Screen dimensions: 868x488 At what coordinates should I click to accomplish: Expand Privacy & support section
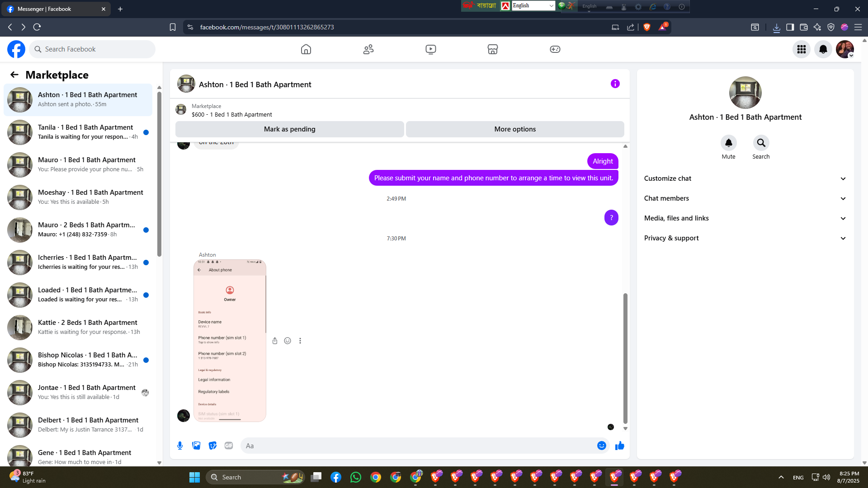[745, 238]
